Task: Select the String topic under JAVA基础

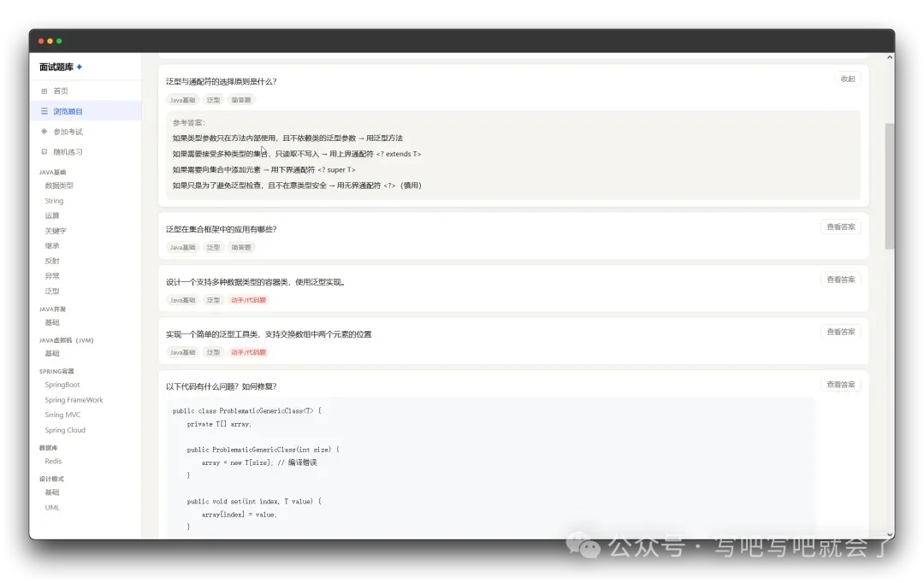Action: point(53,200)
